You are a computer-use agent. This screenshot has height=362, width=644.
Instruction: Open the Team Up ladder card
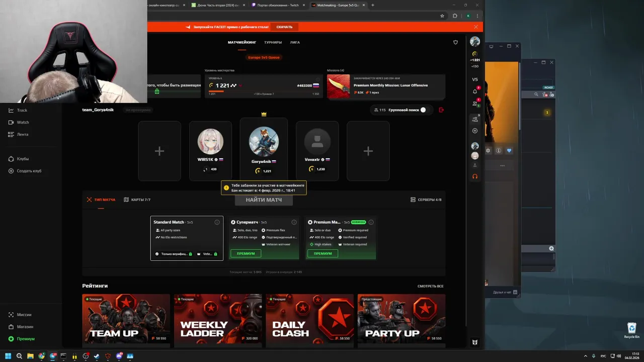click(x=126, y=321)
